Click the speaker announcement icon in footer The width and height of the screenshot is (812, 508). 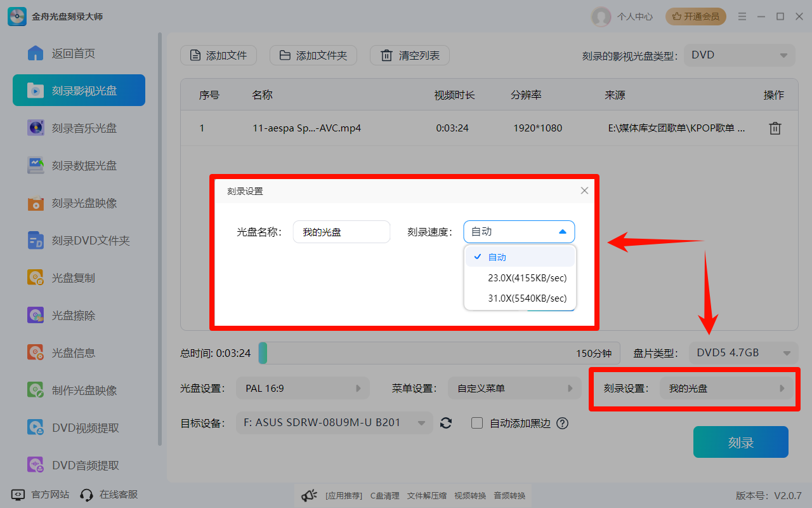[309, 495]
